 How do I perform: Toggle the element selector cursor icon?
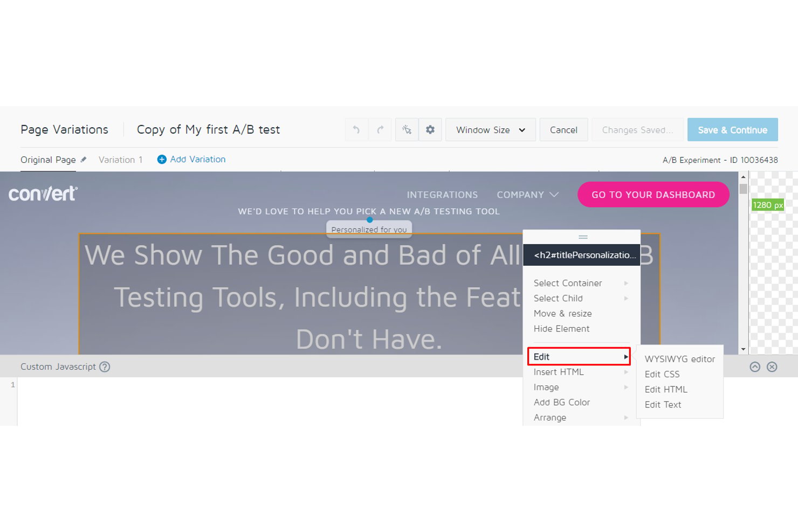click(x=407, y=129)
